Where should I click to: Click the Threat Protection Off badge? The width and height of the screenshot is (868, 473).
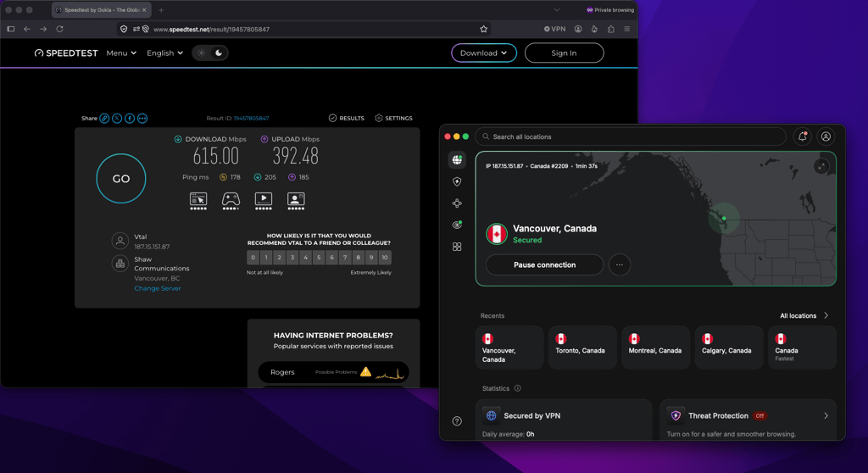click(760, 415)
